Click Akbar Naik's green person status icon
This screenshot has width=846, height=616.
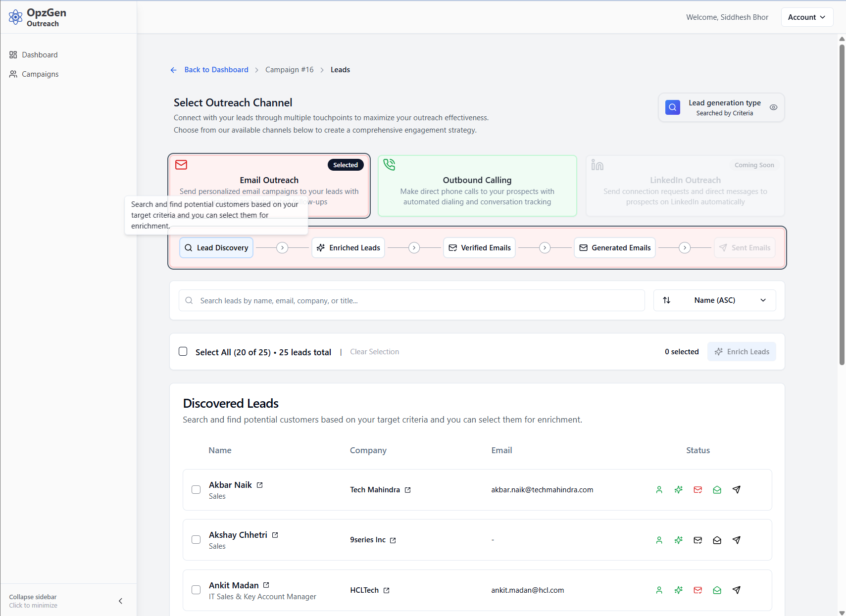click(659, 490)
